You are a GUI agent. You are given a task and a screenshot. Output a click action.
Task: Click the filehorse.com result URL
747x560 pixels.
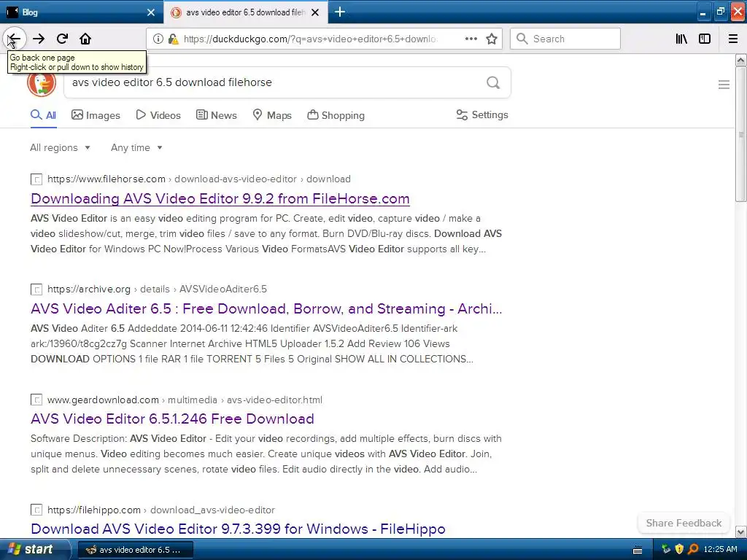[199, 179]
